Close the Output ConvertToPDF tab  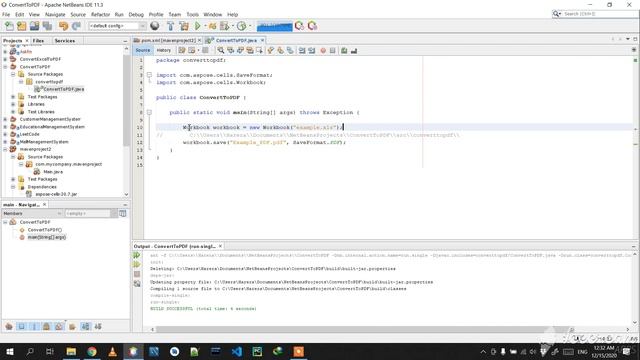point(220,247)
